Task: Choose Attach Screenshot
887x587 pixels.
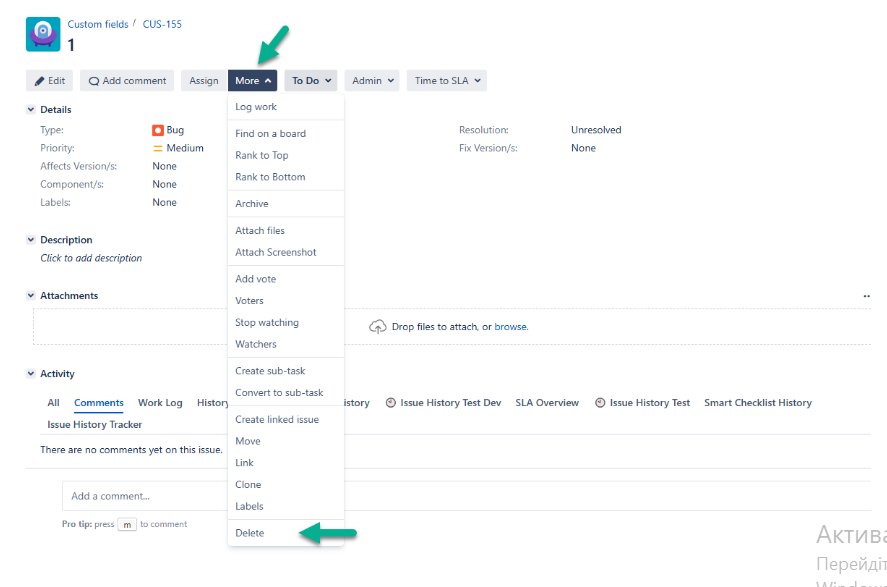Action: tap(286, 252)
